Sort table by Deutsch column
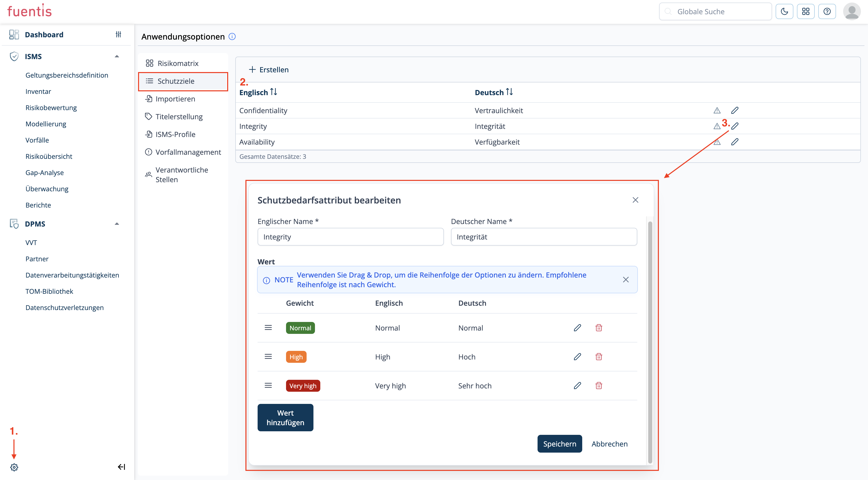Viewport: 868px width, 480px height. click(509, 92)
